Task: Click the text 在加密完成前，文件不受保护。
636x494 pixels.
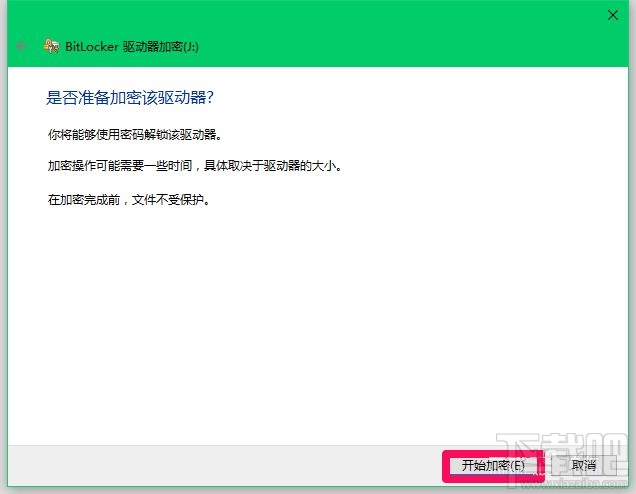Action: coord(129,199)
